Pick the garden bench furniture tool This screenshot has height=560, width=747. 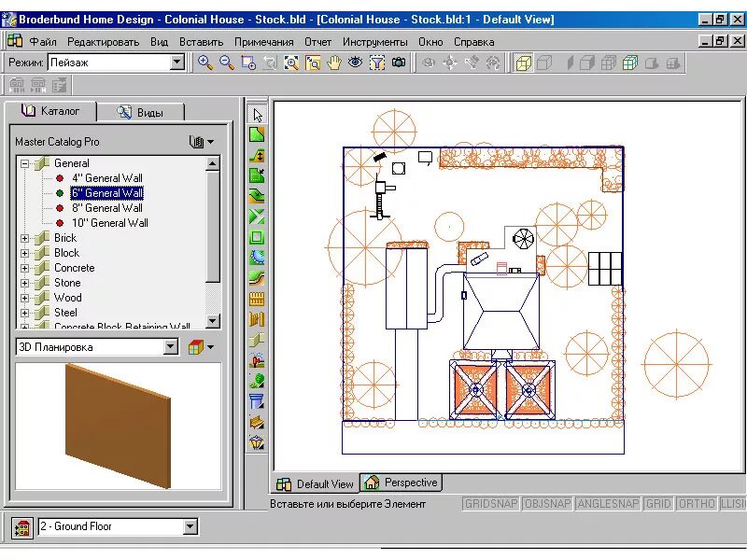click(x=258, y=423)
